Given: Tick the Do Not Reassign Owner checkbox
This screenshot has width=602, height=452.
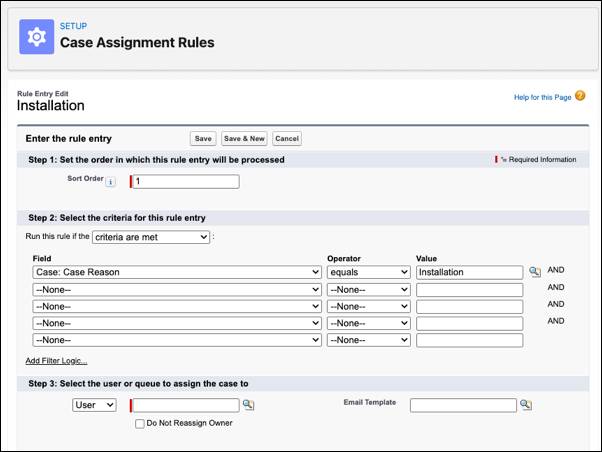Looking at the screenshot, I should click(140, 424).
